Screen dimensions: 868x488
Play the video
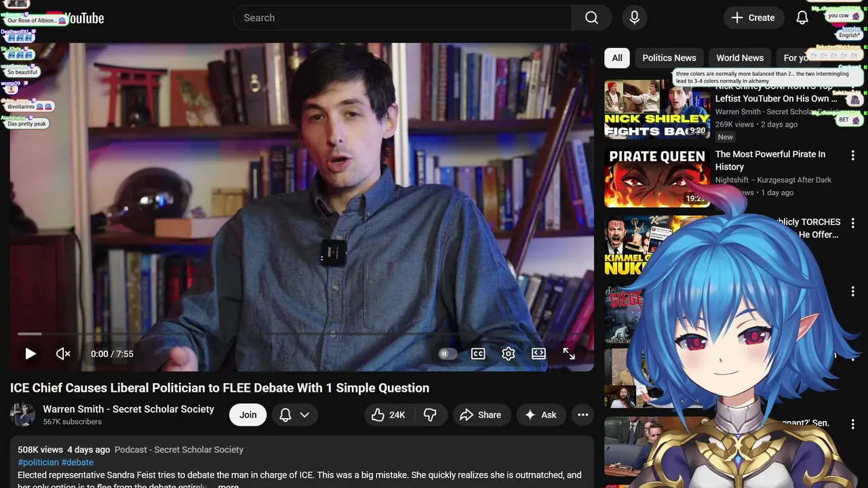(x=31, y=354)
